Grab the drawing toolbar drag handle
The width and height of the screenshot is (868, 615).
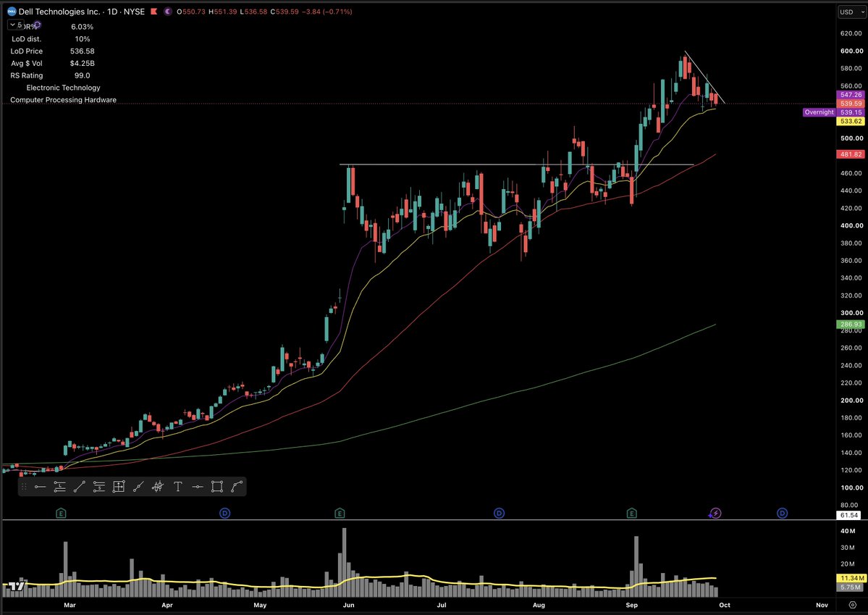pyautogui.click(x=24, y=487)
